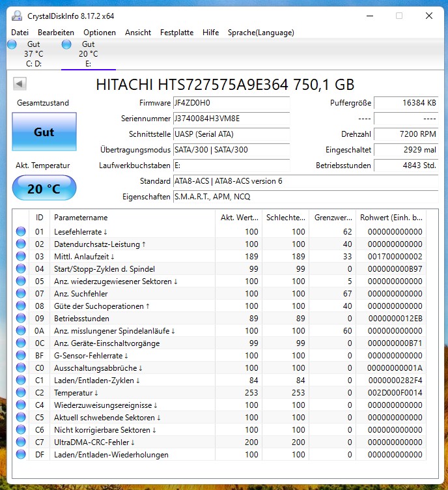Image resolution: width=448 pixels, height=490 pixels.
Task: Click the Standard field ATA8-ACS
Action: [305, 181]
